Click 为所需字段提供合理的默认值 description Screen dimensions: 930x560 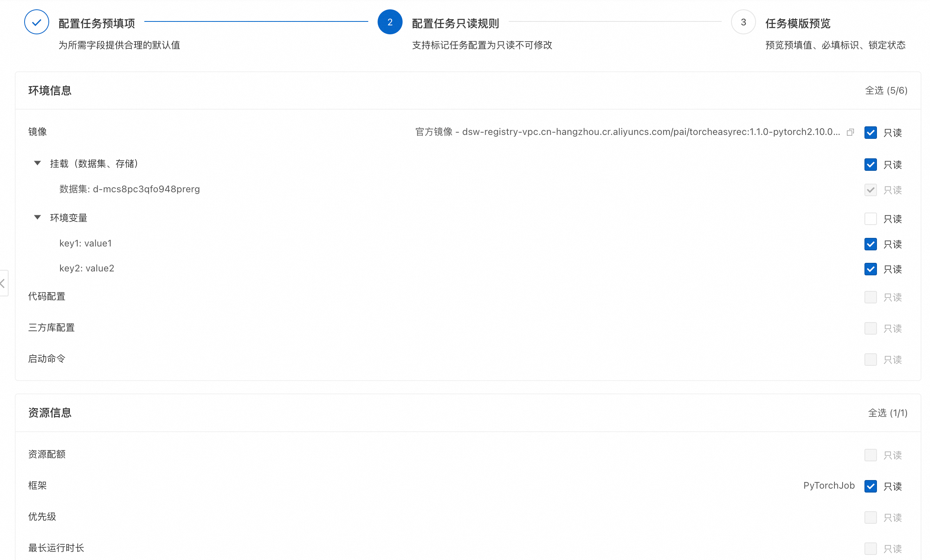pos(119,45)
